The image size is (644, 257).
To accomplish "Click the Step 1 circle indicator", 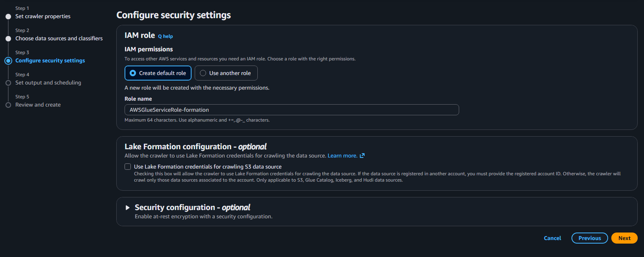I will point(8,17).
